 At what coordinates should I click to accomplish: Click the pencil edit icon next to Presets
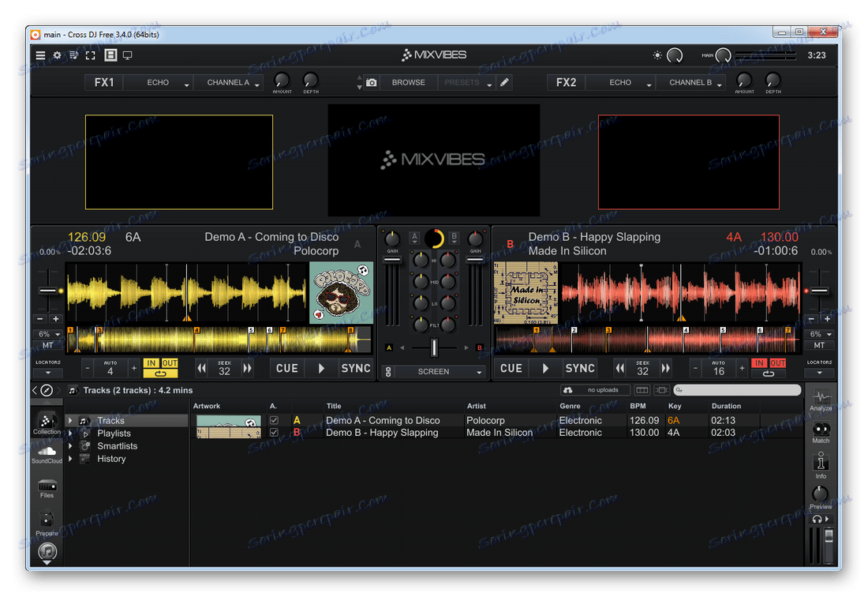coord(504,82)
